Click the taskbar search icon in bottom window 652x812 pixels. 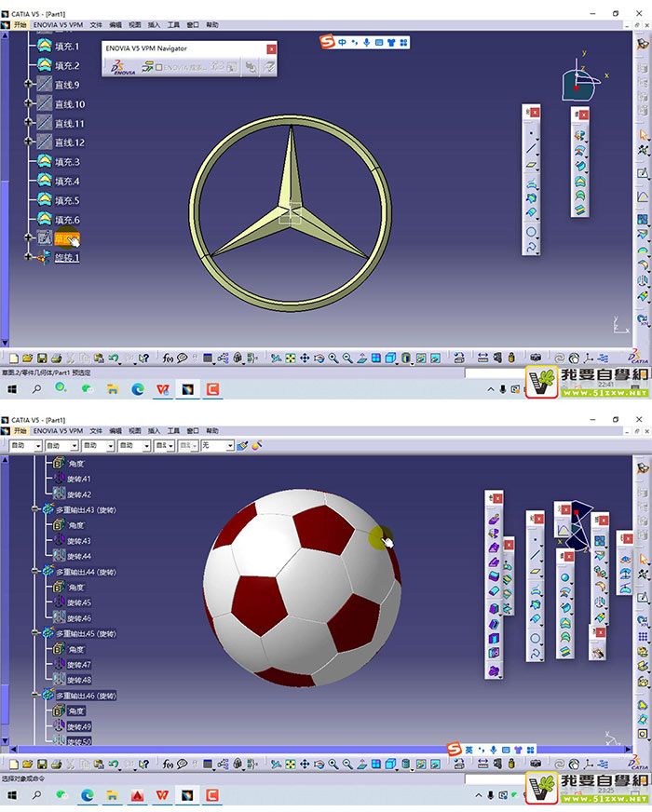(x=36, y=795)
